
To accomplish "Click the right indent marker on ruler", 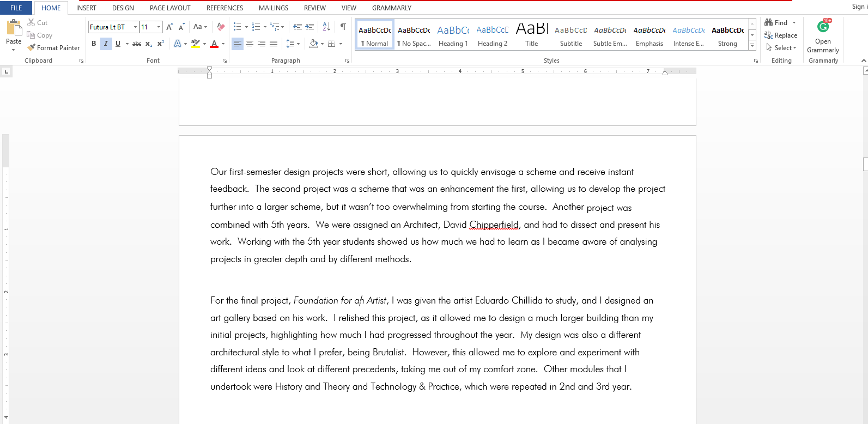I will [665, 73].
